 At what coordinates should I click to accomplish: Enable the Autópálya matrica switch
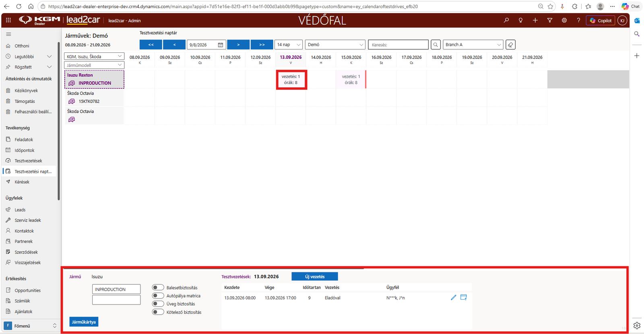pos(158,296)
